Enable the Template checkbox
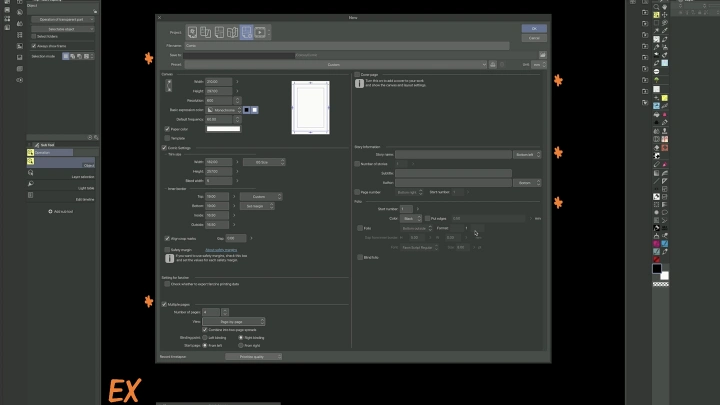The width and height of the screenshot is (720, 405). click(167, 138)
